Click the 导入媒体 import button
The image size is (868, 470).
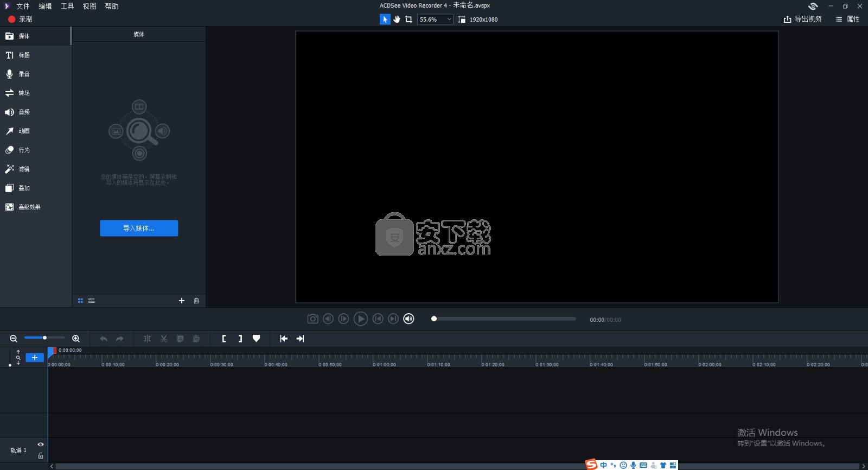(x=139, y=228)
